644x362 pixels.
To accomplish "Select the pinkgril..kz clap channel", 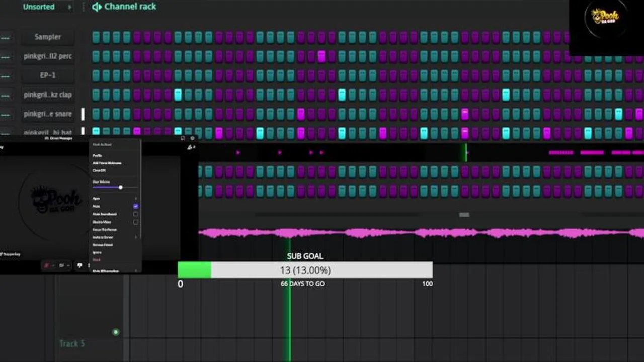I will point(48,95).
